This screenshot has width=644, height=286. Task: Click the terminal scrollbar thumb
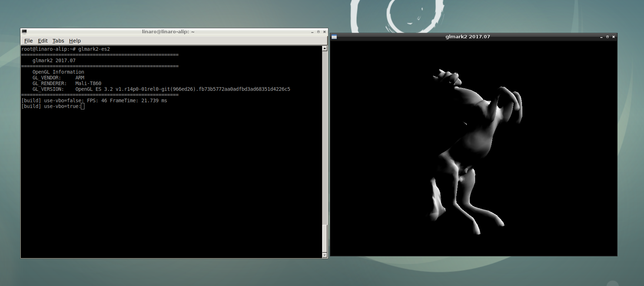click(325, 238)
